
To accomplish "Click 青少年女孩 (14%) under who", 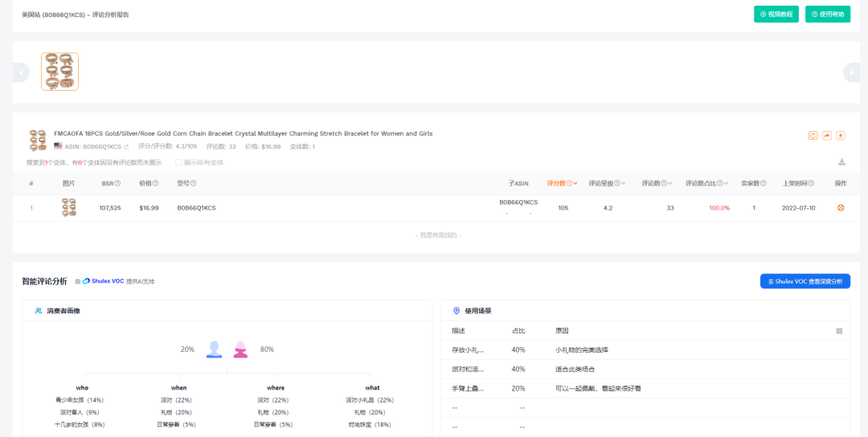I will coord(80,400).
